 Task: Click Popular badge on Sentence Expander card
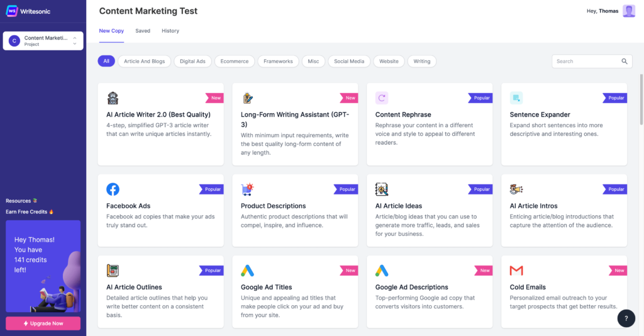pos(614,98)
